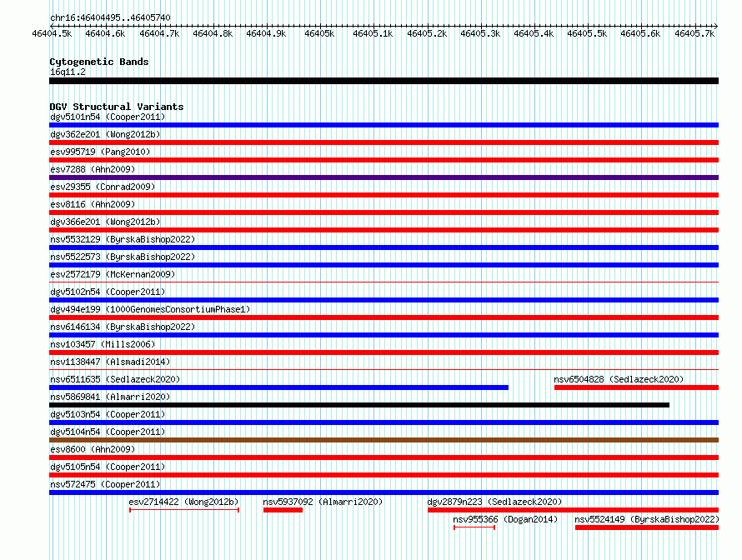Click the red bar under nsv6504828
The height and width of the screenshot is (560, 742).
636,387
